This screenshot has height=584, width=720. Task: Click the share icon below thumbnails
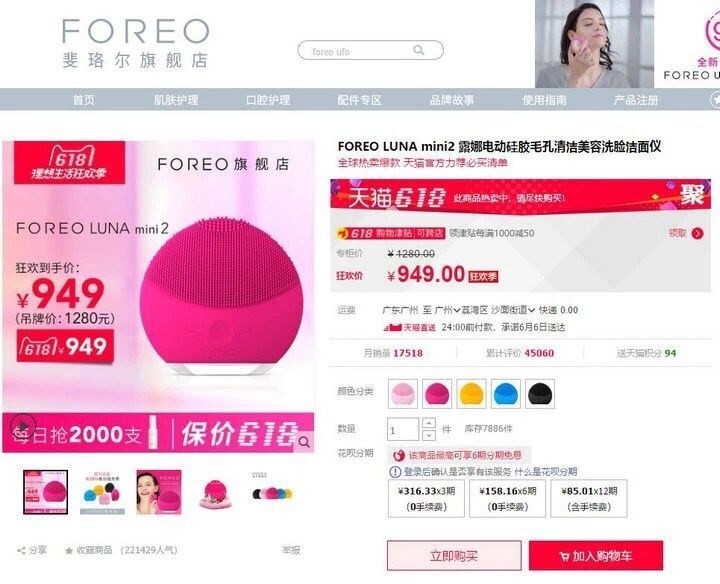tap(21, 550)
